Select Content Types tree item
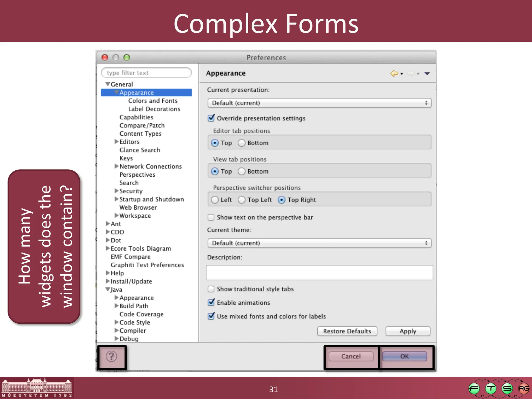Viewport: 532px width, 399px height. point(141,134)
